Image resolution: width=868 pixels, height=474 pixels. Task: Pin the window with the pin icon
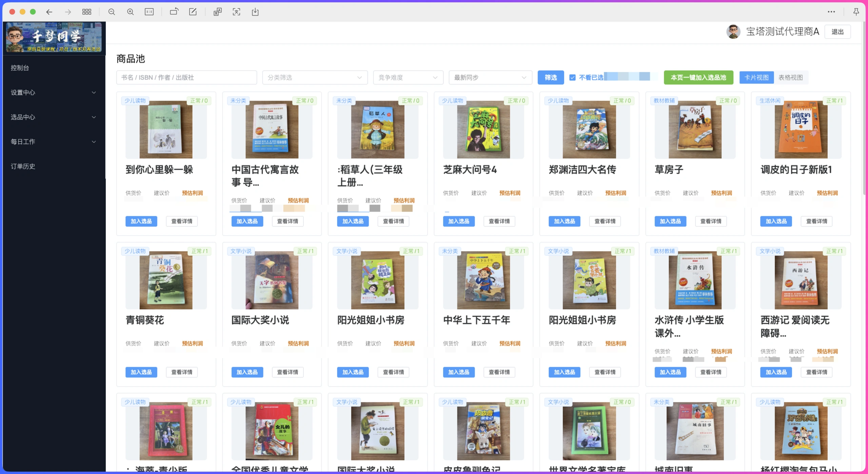(856, 12)
